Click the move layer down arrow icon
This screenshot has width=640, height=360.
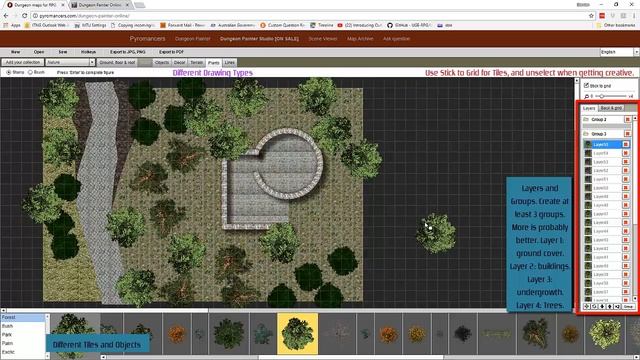click(x=602, y=307)
